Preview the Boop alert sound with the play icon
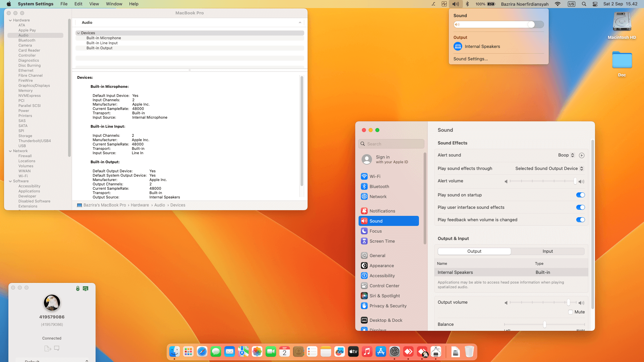 (x=582, y=155)
